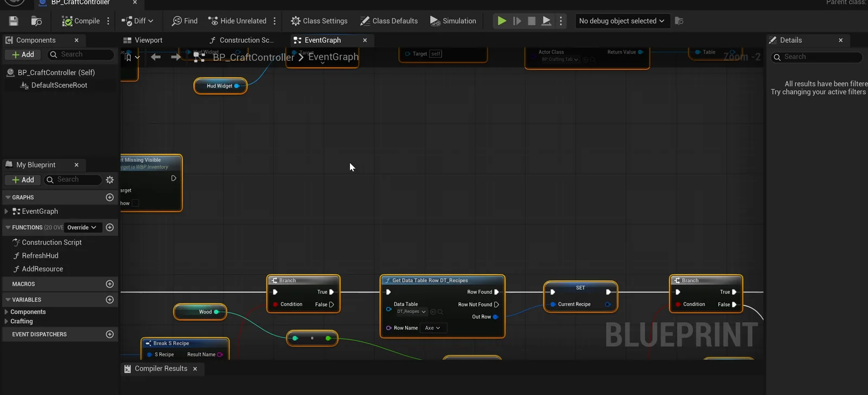This screenshot has height=395, width=868.
Task: Expand the Components variables category
Action: pyautogui.click(x=7, y=312)
